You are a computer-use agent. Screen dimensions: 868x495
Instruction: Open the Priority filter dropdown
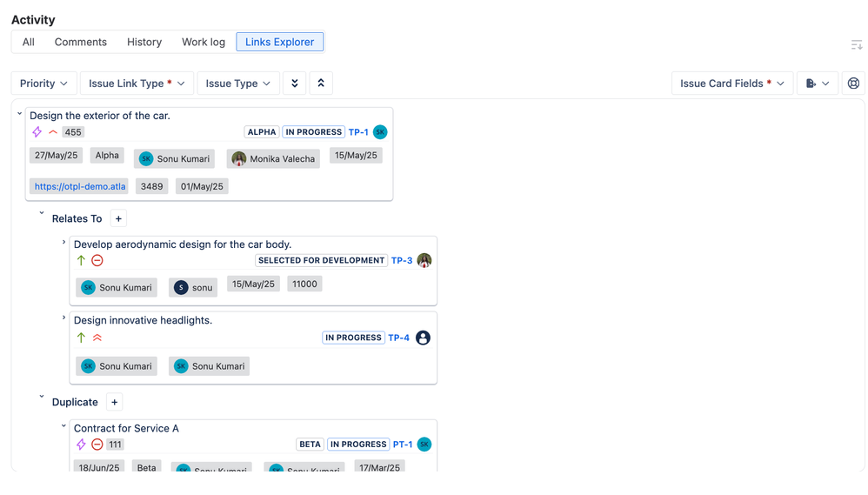(x=43, y=84)
